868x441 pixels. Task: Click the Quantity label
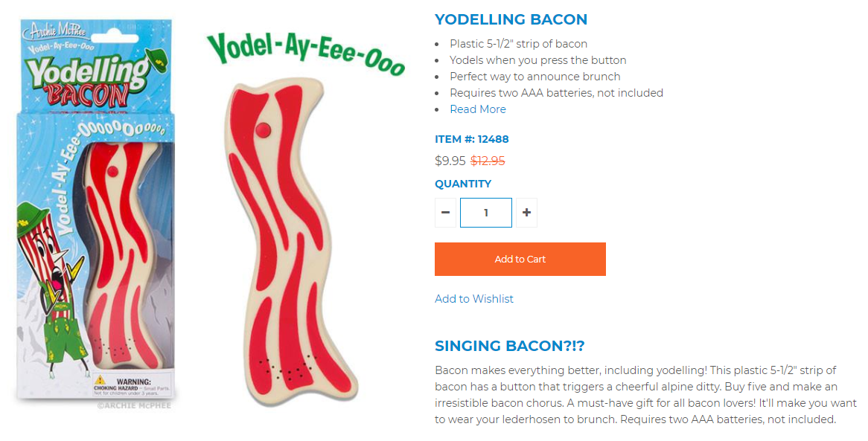(x=463, y=184)
